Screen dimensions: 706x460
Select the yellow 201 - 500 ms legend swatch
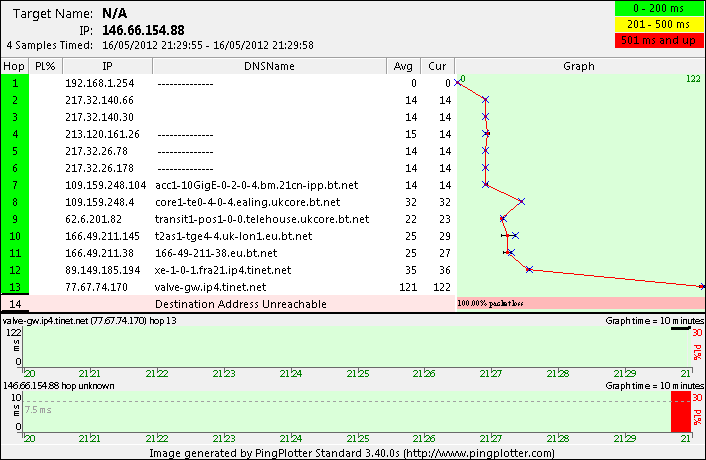click(659, 24)
